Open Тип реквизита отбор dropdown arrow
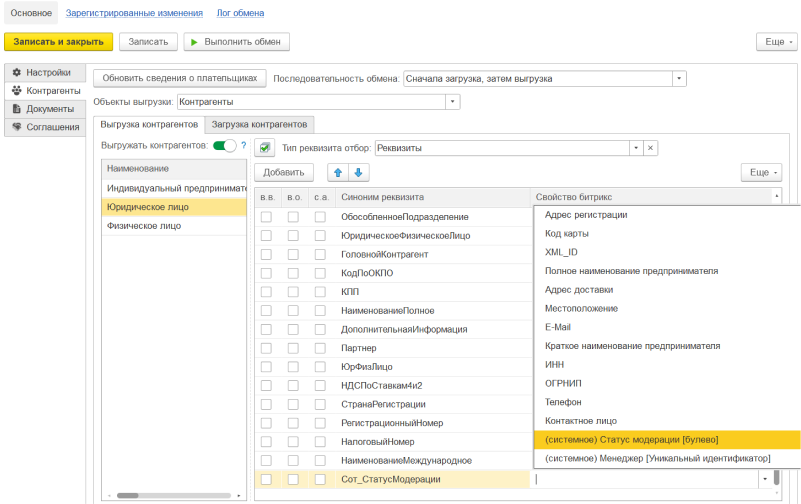Image resolution: width=801 pixels, height=504 pixels. tap(636, 148)
